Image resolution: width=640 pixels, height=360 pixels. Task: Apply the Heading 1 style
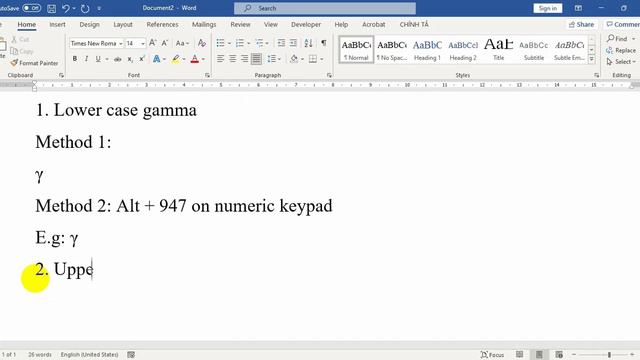tap(427, 50)
